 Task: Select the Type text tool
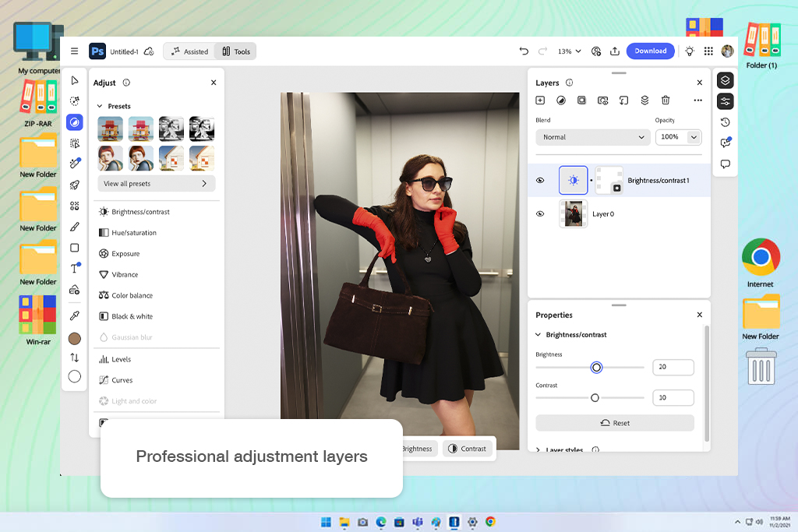pyautogui.click(x=74, y=268)
